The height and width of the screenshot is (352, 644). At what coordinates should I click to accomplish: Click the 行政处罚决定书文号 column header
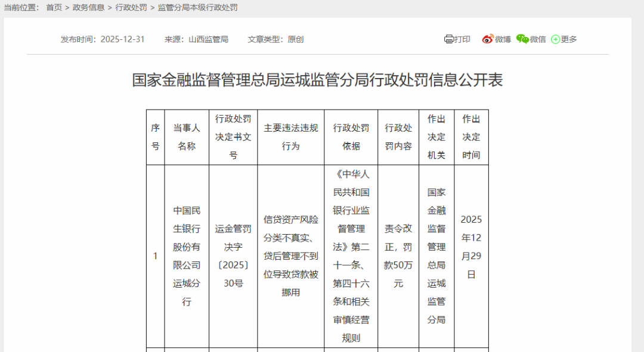pyautogui.click(x=233, y=137)
